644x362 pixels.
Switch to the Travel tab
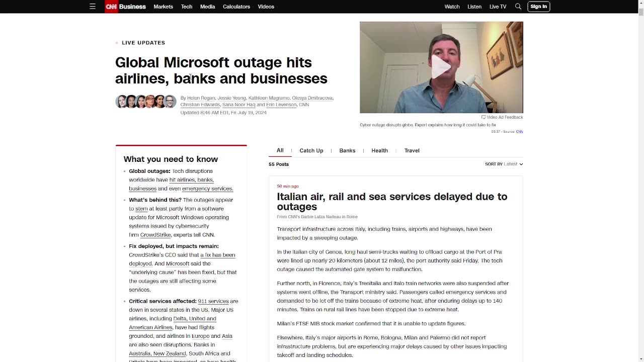[412, 150]
